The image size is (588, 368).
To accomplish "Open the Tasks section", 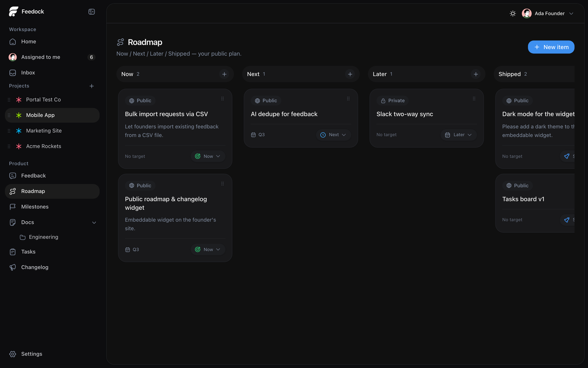I will [x=52, y=252].
